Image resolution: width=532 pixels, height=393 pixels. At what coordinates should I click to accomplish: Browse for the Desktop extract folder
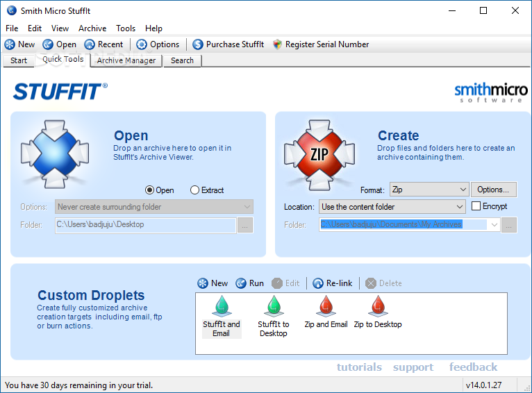[245, 225]
